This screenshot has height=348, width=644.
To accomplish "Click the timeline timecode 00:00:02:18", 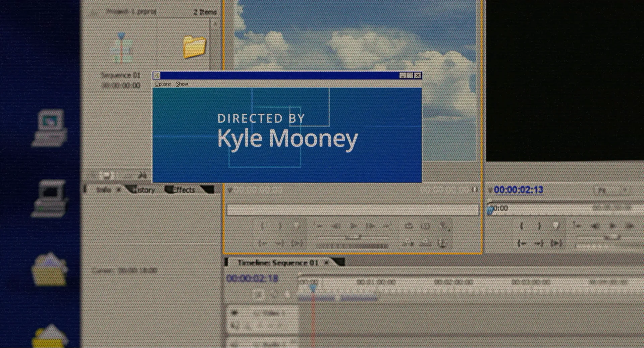I will 252,278.
